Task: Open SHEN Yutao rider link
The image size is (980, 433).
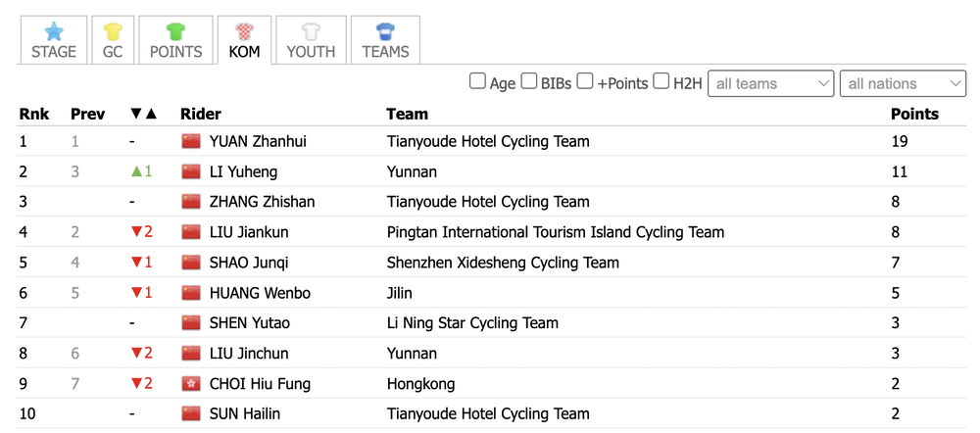Action: pyautogui.click(x=249, y=323)
